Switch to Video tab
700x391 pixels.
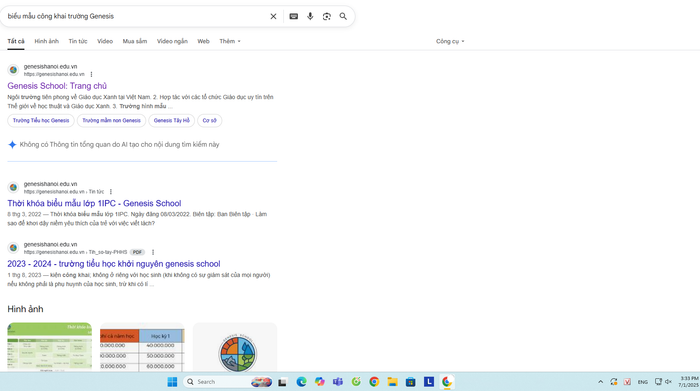(105, 41)
